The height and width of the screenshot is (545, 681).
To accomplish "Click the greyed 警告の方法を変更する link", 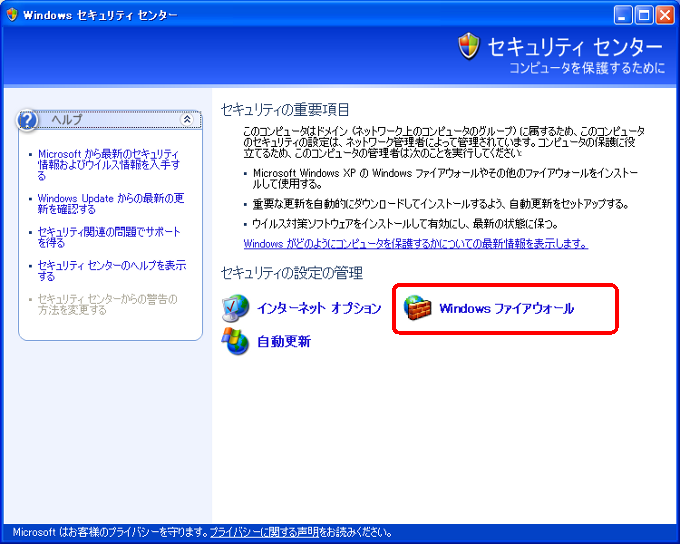I will (106, 304).
